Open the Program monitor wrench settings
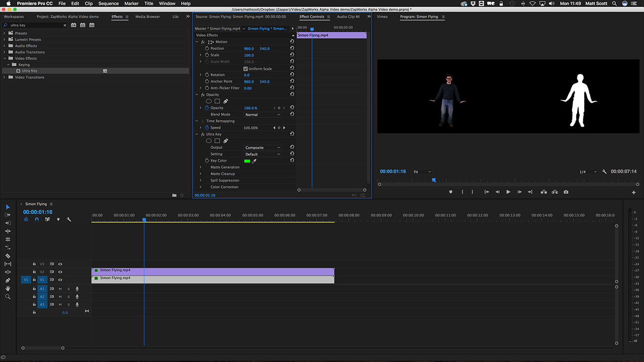 coord(604,171)
